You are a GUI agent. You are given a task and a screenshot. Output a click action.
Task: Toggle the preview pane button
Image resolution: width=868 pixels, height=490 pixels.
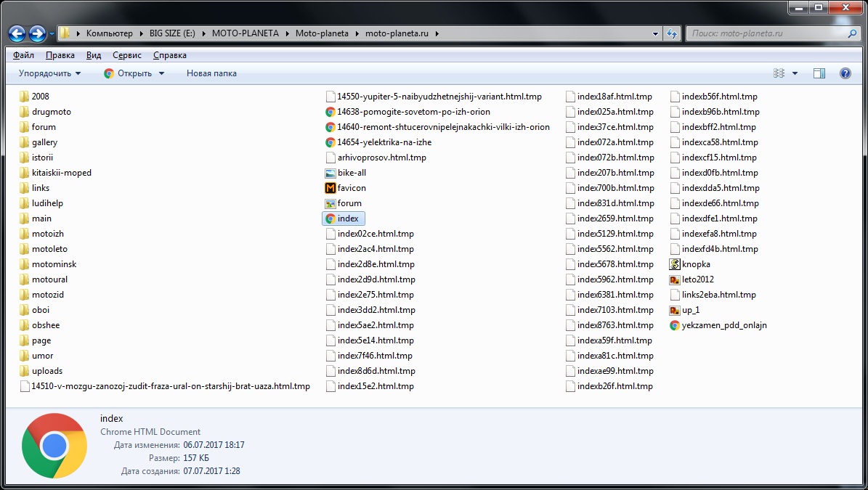pos(819,73)
